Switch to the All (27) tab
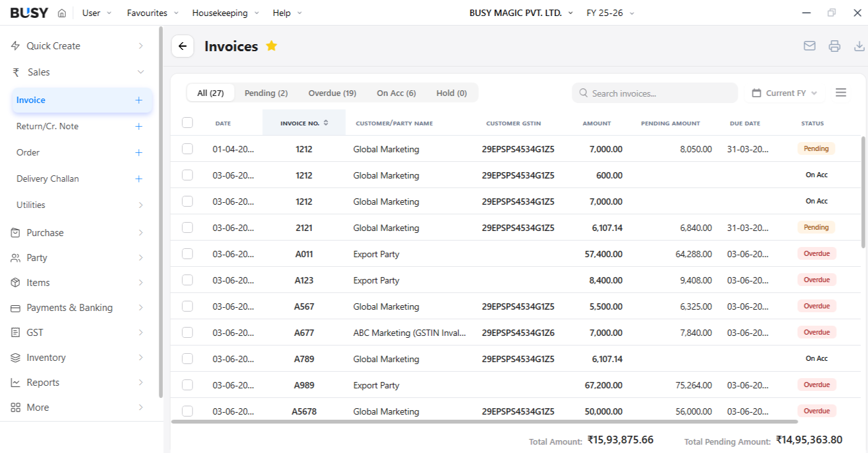Viewport: 868px width, 453px height. (210, 93)
